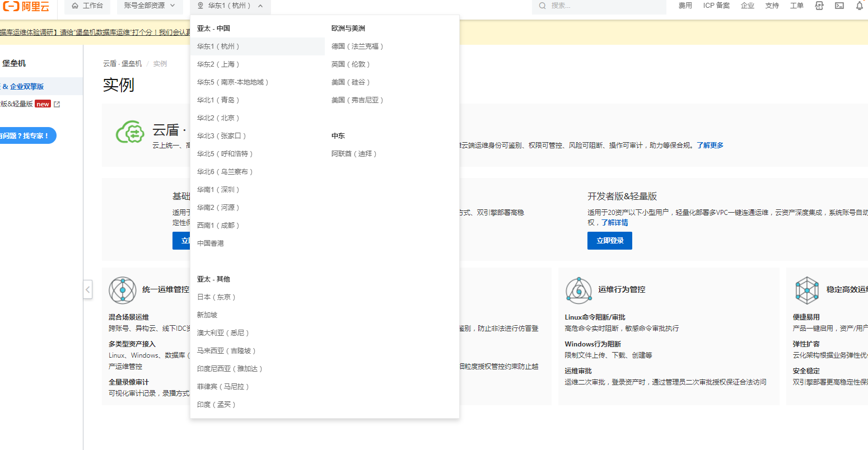
Task: Click the 运维行为管控 feature icon
Action: tap(578, 290)
